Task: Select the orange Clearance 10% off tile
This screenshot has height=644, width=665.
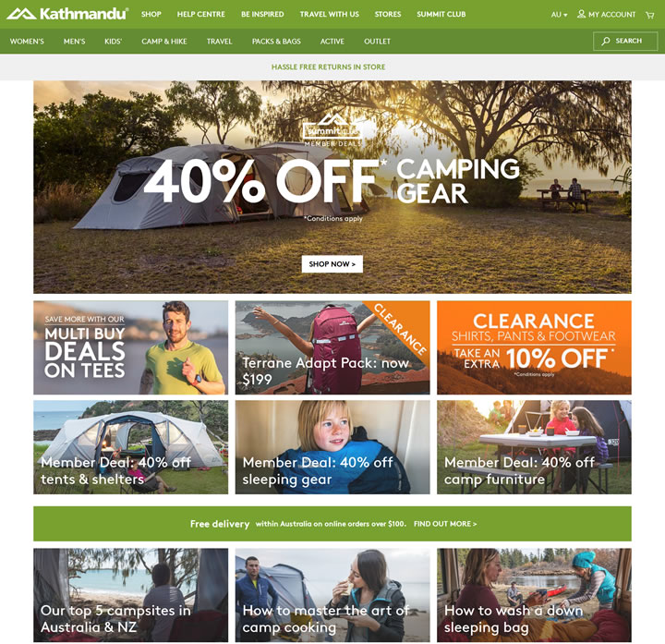Action: [534, 347]
